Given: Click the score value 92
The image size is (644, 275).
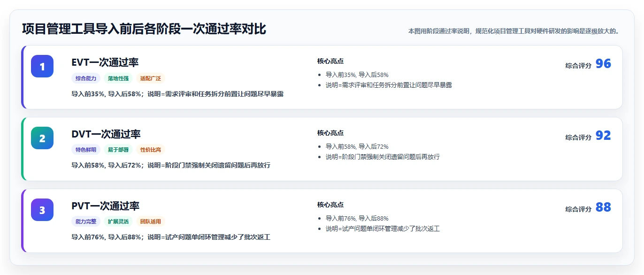Looking at the screenshot, I should (603, 136).
